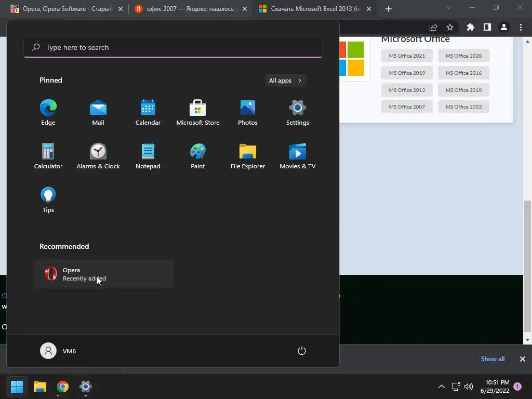The height and width of the screenshot is (399, 532).
Task: Open Microsoft Store from pinned apps
Action: (198, 113)
